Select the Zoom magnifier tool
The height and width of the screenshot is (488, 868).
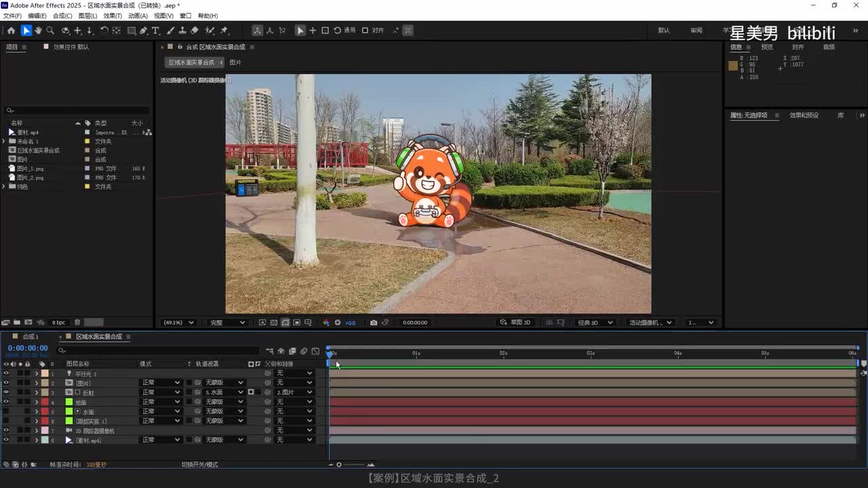click(x=50, y=30)
